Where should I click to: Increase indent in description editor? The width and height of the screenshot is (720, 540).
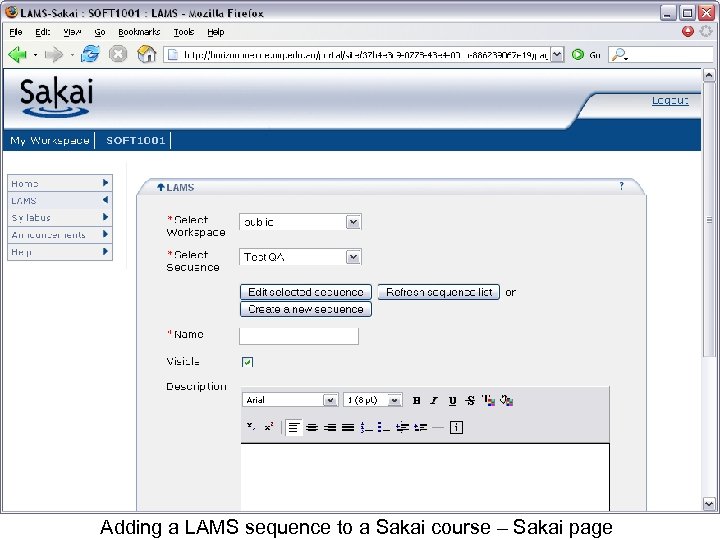click(x=420, y=428)
